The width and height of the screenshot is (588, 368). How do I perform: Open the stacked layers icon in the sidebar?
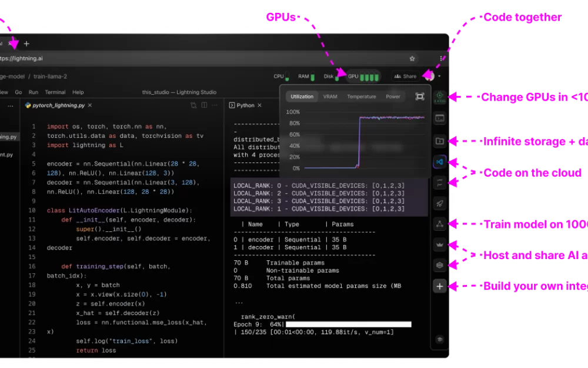[x=439, y=265]
